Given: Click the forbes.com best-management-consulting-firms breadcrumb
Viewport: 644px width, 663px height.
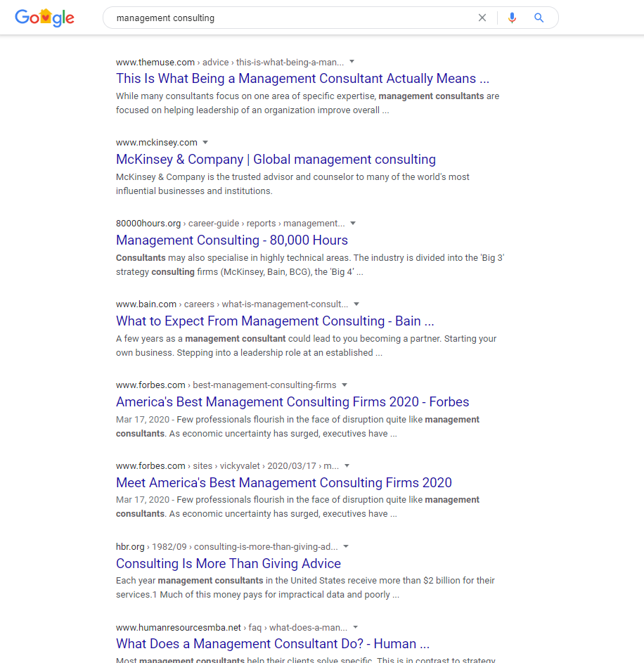Looking at the screenshot, I should pyautogui.click(x=226, y=385).
